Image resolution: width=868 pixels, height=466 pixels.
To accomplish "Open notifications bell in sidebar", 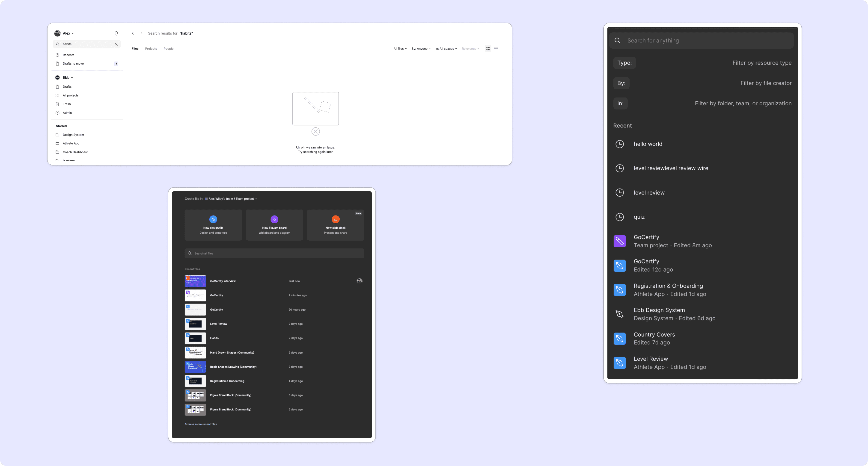I will click(x=116, y=33).
